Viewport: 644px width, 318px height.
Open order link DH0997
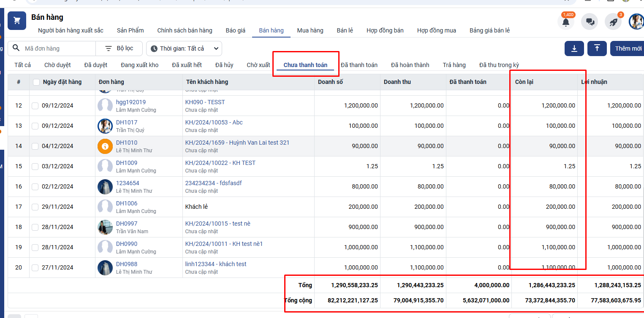[x=127, y=224]
